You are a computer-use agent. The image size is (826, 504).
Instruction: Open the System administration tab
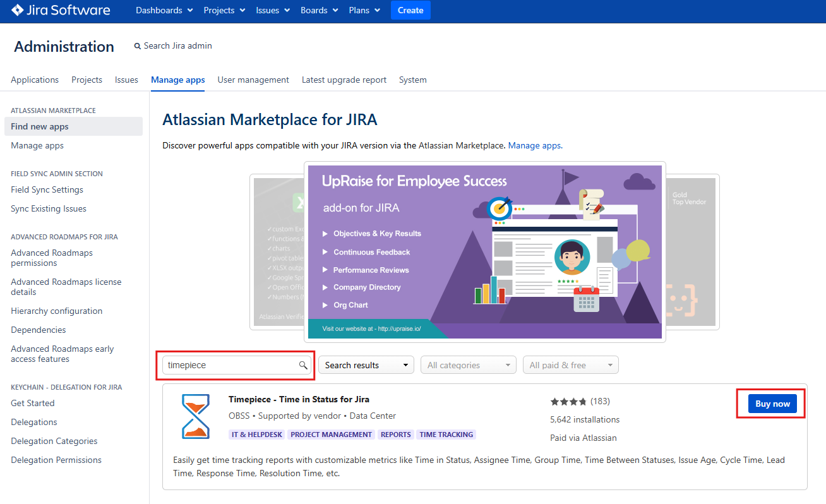tap(412, 80)
